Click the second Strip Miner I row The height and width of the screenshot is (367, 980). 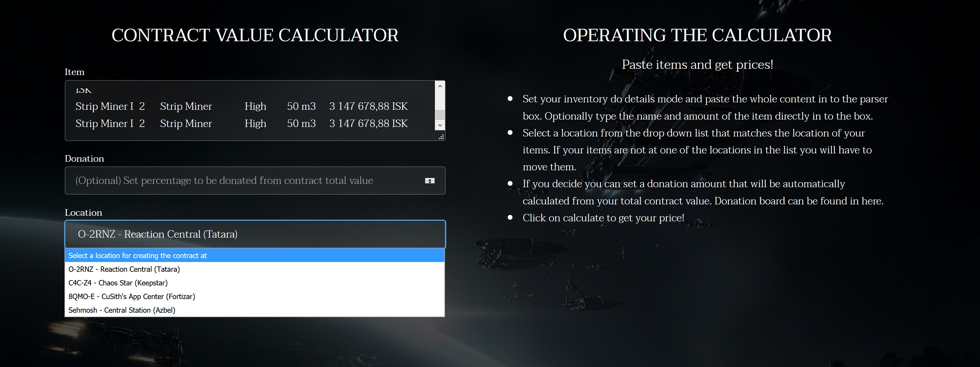click(242, 124)
